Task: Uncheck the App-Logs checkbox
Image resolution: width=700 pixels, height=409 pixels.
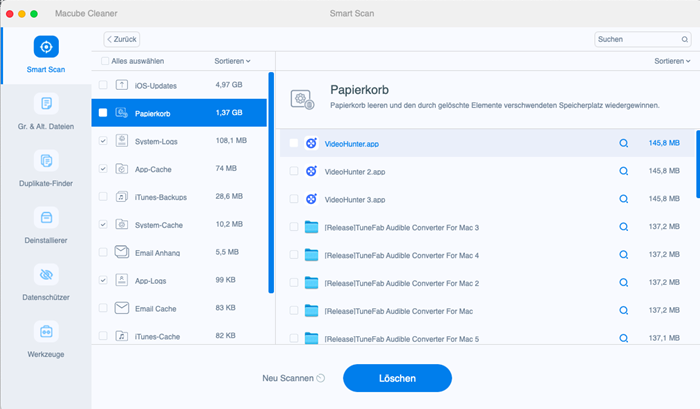Action: (103, 280)
